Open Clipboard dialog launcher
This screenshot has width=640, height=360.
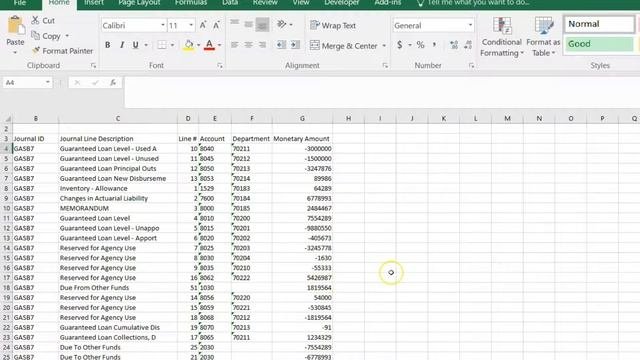click(93, 65)
